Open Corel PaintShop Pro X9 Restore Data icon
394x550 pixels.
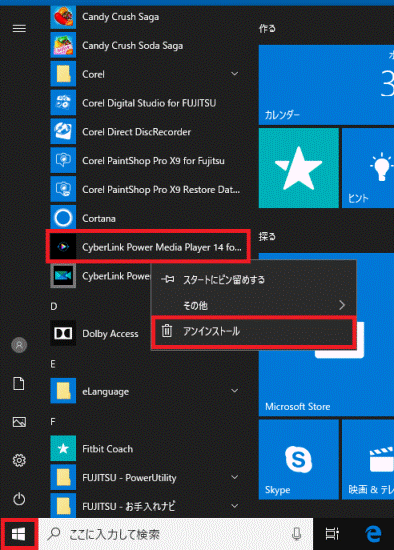coord(63,189)
